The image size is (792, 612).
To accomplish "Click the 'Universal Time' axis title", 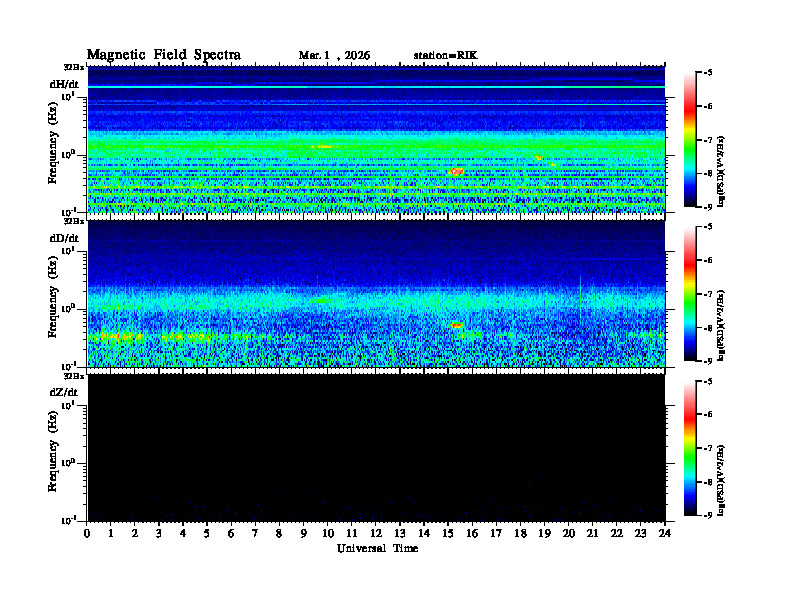I will (x=378, y=548).
